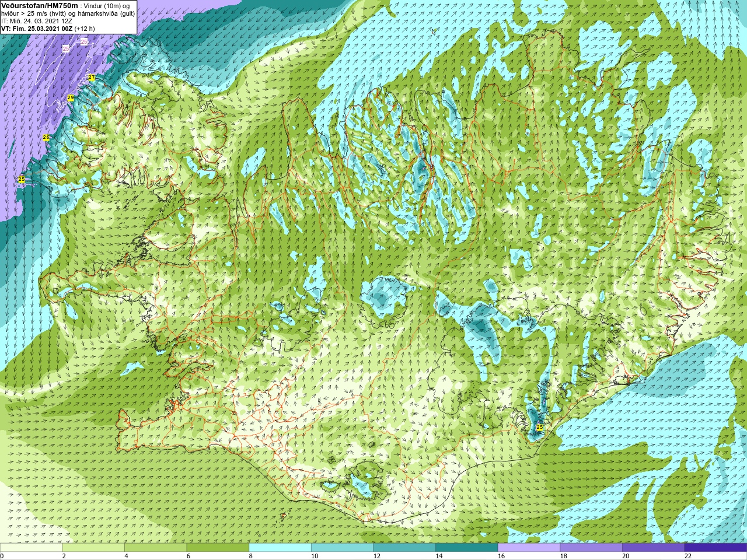Click the 'hviður > 25 m/s' description line
The image size is (747, 560).
pyautogui.click(x=68, y=13)
